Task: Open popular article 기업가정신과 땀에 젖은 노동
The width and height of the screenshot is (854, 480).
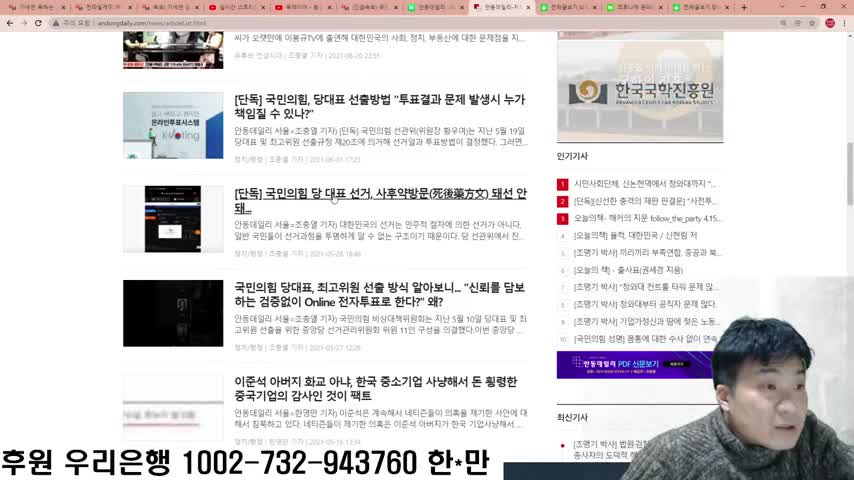Action: click(646, 322)
